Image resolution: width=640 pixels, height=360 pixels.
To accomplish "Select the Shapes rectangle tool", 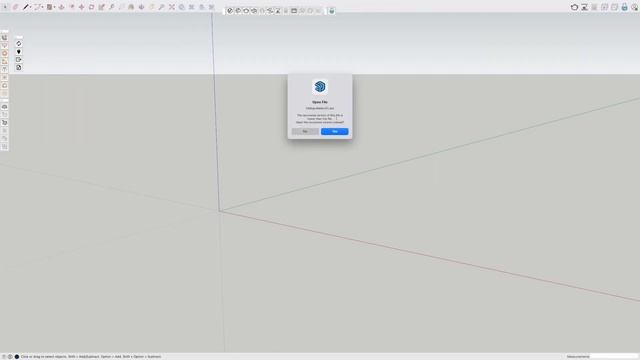I will (x=49, y=7).
